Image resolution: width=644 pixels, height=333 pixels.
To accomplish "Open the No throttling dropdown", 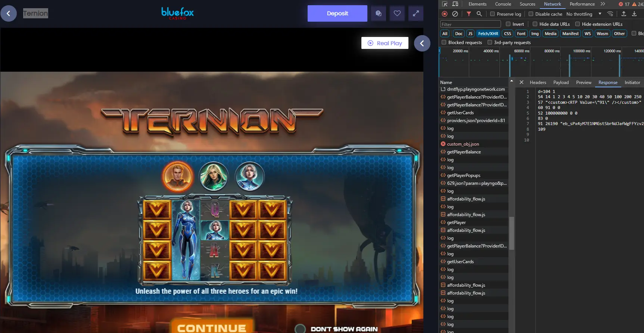I will coord(584,14).
